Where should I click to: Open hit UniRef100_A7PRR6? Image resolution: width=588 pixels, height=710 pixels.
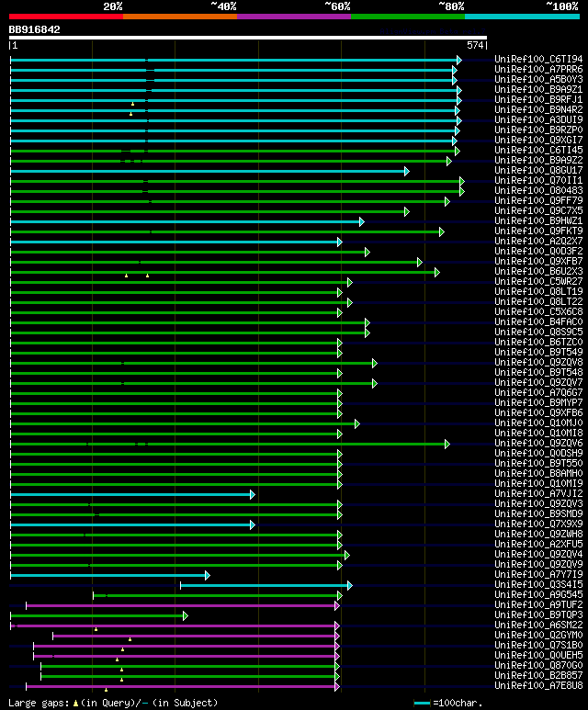click(x=538, y=69)
